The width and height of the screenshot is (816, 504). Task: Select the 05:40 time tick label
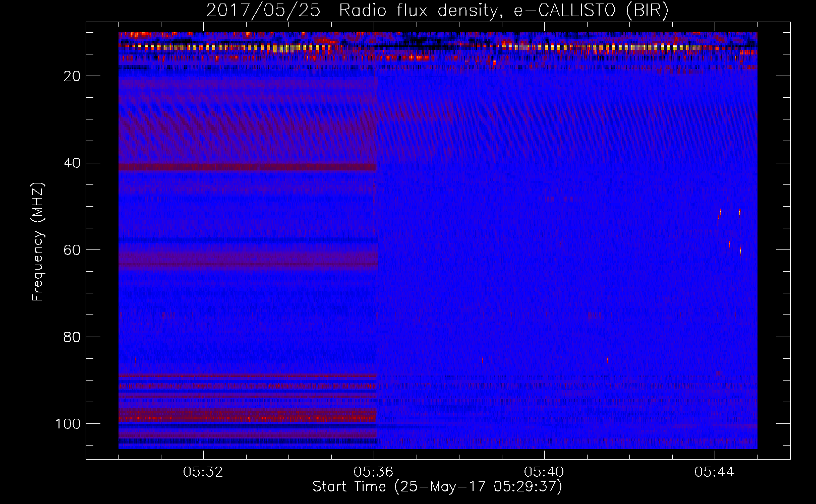tap(544, 472)
